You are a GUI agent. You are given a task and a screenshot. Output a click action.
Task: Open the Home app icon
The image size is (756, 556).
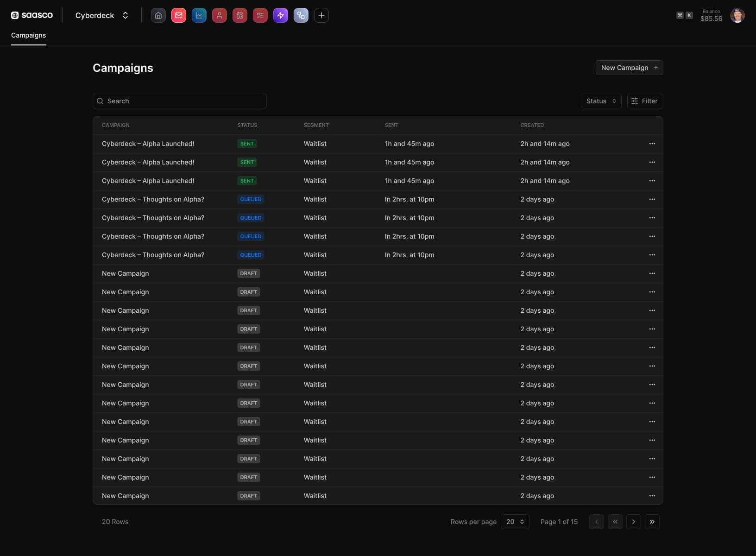click(x=158, y=15)
